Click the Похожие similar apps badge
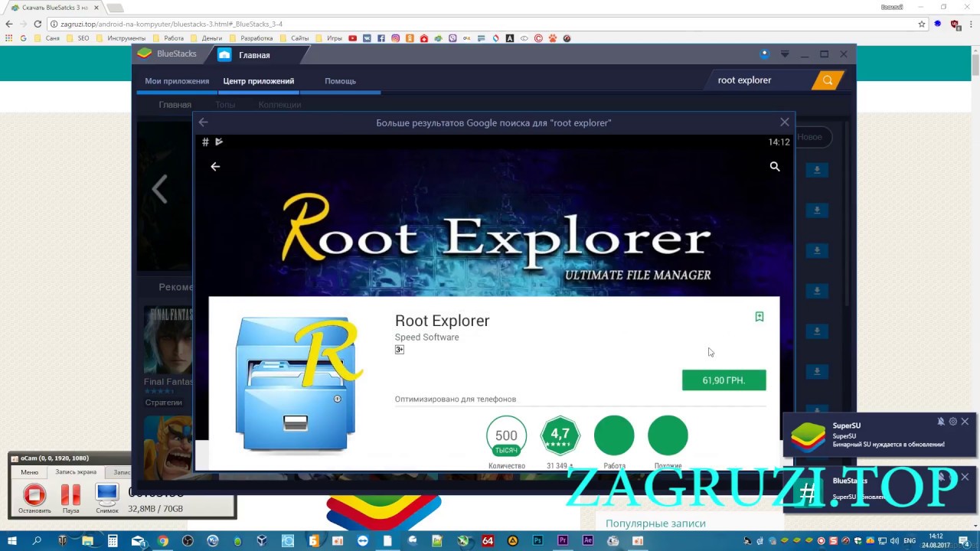The image size is (980, 551). (668, 435)
